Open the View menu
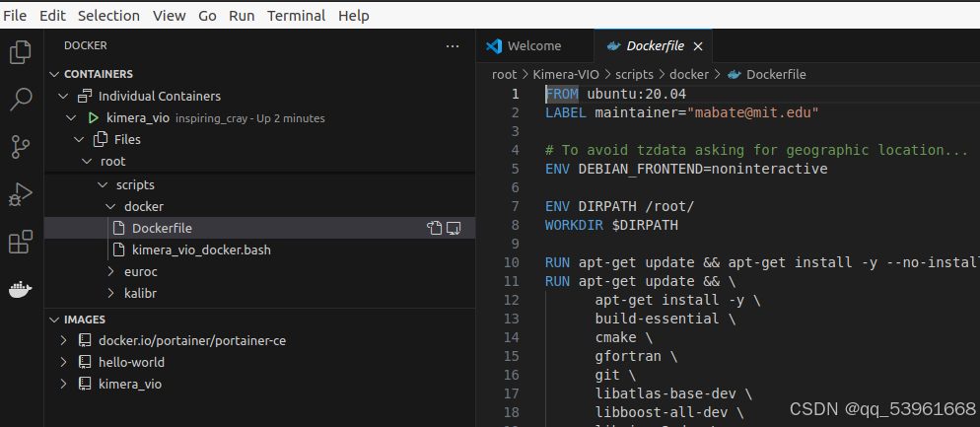980x427 pixels. coord(170,16)
